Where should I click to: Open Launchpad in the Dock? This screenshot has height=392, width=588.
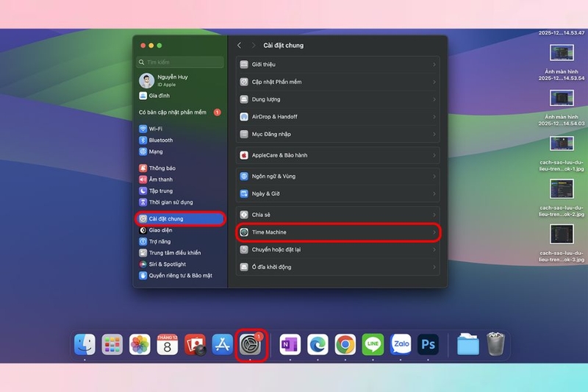pyautogui.click(x=112, y=344)
